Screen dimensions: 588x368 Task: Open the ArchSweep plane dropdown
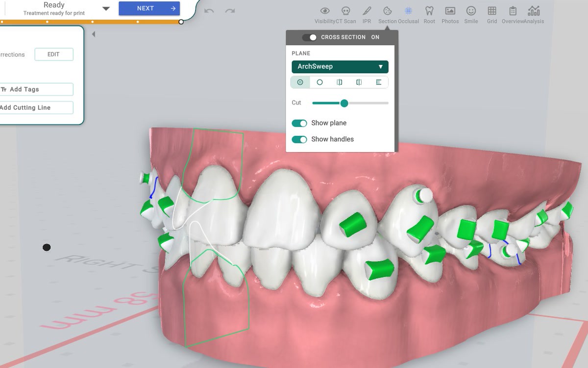340,67
